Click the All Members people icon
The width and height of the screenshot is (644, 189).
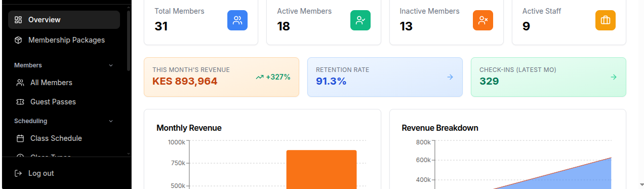(20, 83)
